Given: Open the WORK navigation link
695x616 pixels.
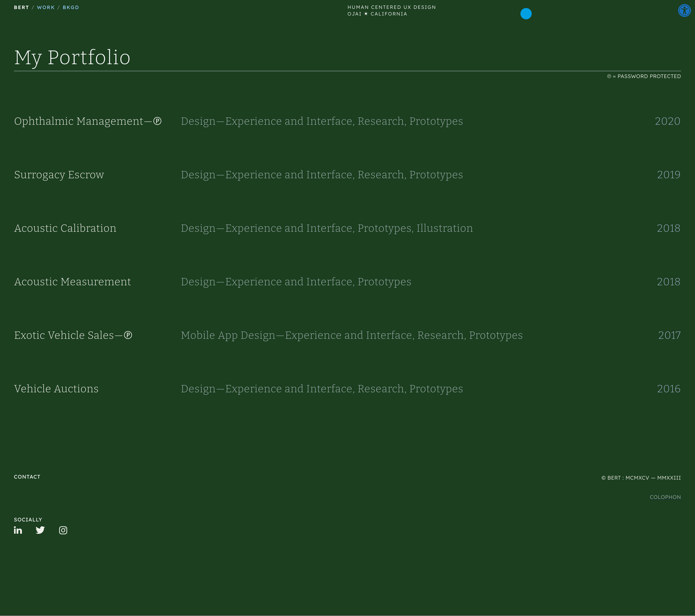Looking at the screenshot, I should [46, 7].
